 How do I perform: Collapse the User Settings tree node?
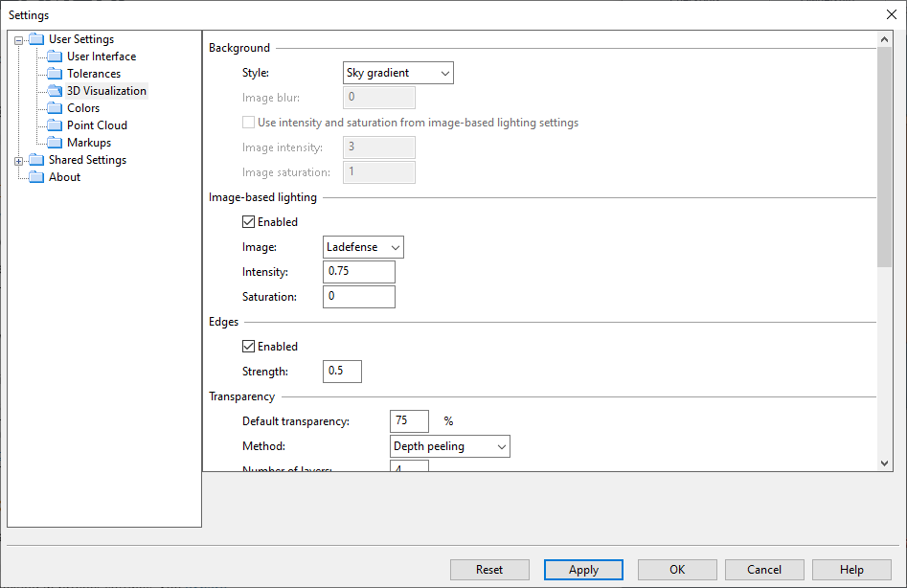coord(19,40)
